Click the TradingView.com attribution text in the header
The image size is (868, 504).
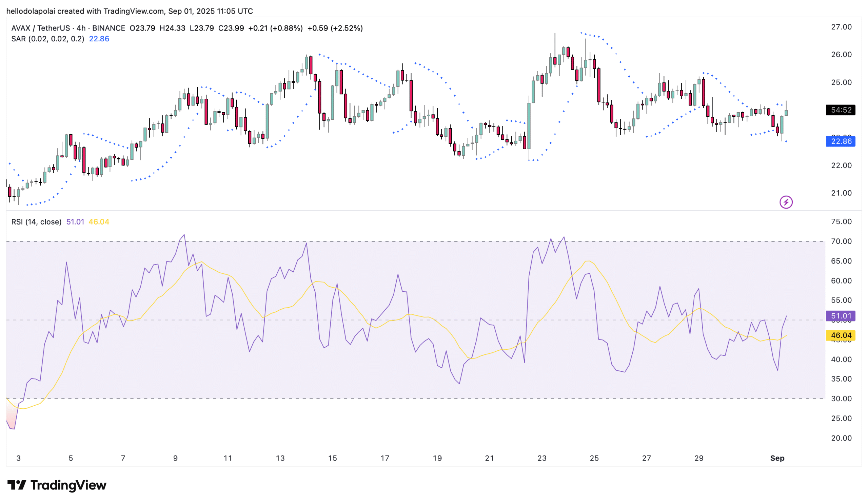click(x=134, y=11)
